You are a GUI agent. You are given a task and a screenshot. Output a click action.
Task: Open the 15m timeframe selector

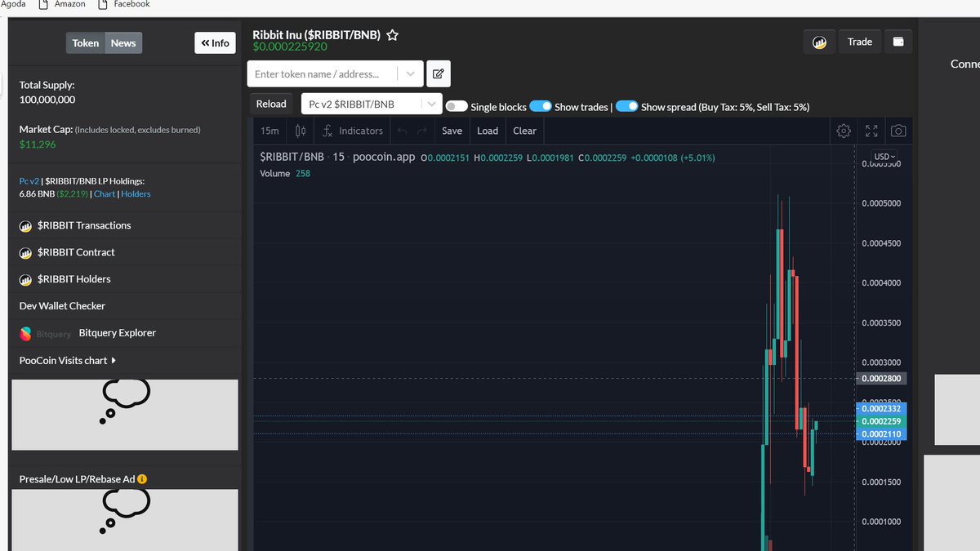point(269,131)
